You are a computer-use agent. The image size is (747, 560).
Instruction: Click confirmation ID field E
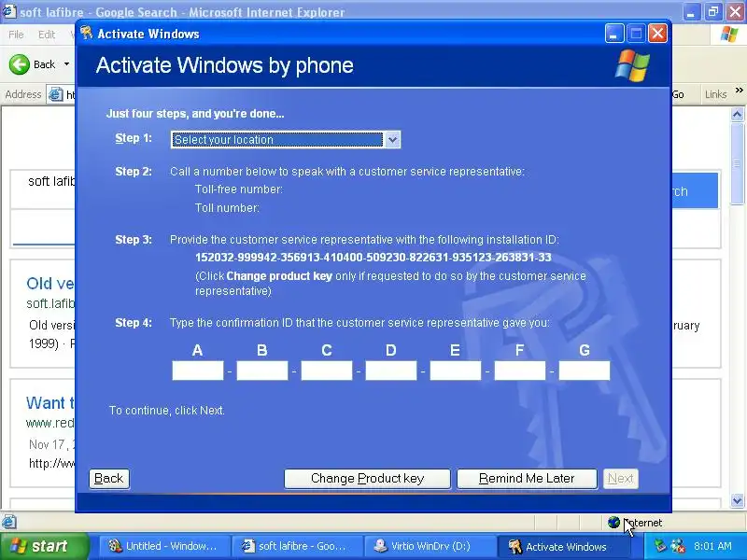point(456,371)
